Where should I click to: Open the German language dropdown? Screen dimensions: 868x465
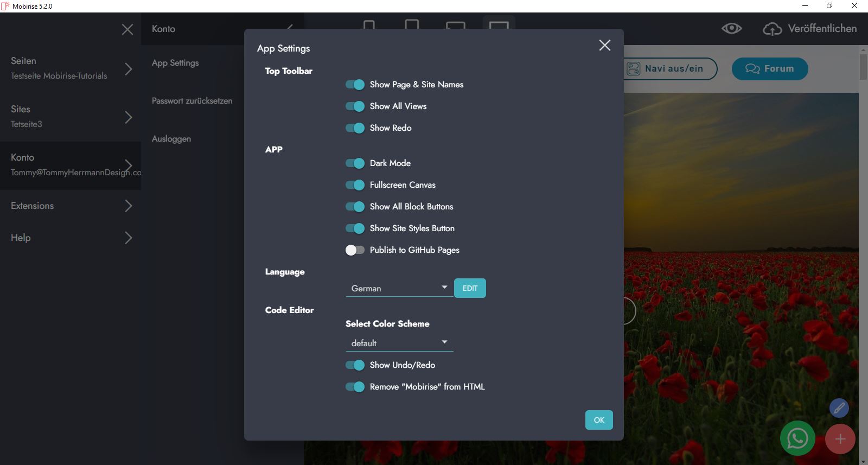[399, 288]
